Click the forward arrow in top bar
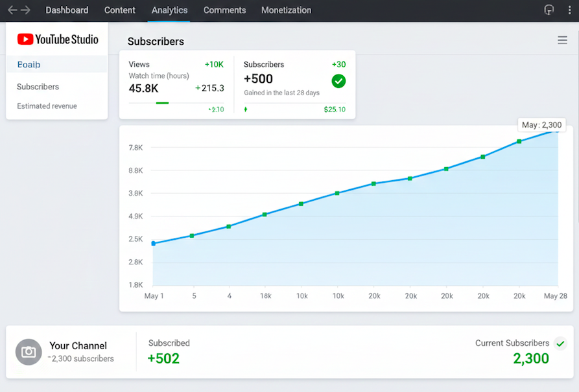 (26, 10)
